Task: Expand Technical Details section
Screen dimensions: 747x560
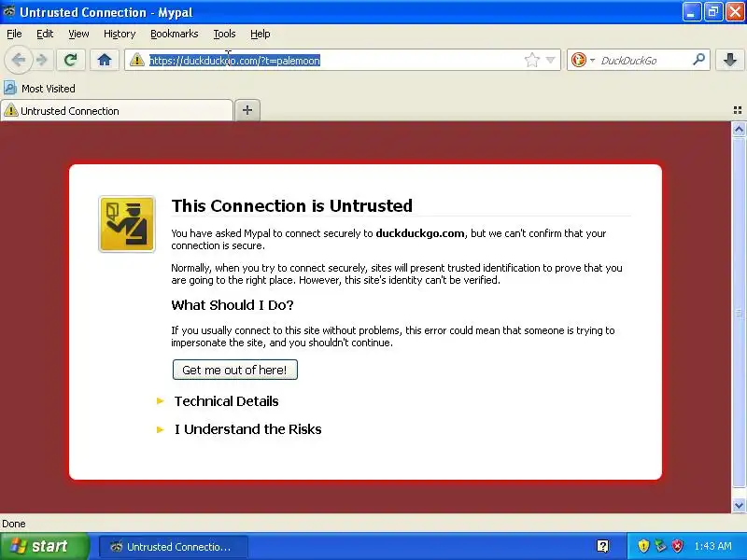Action: [226, 401]
